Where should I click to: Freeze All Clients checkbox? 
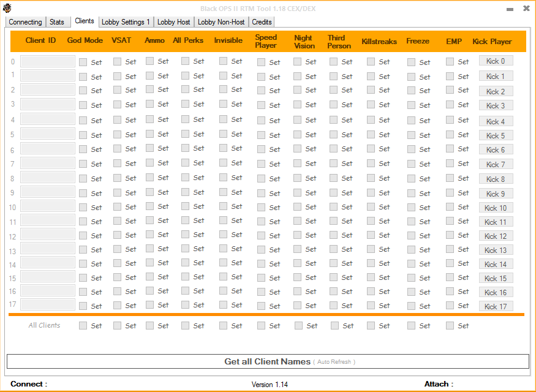pyautogui.click(x=411, y=326)
